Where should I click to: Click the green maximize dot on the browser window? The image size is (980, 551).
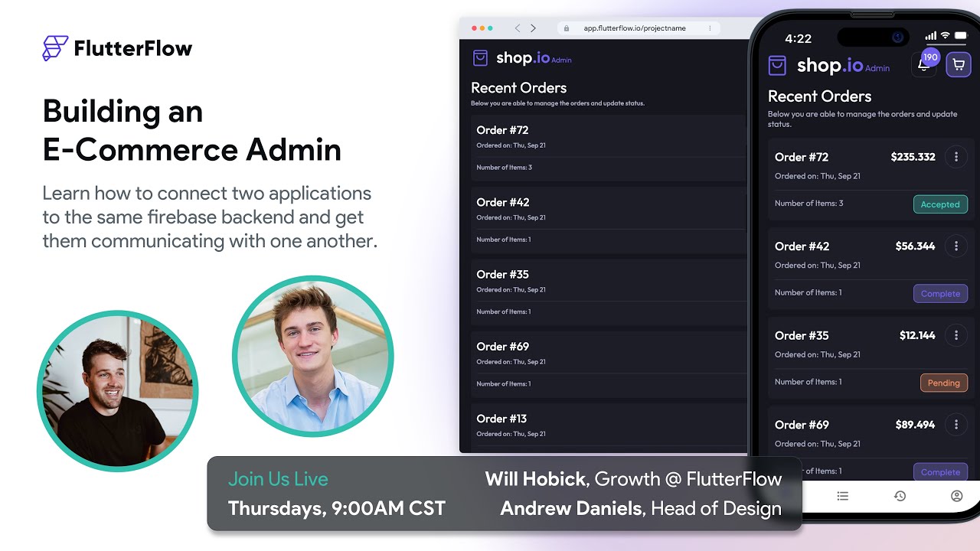coord(490,28)
